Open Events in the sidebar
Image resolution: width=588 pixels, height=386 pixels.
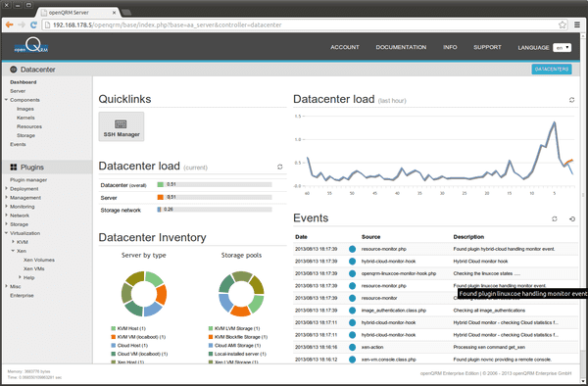(x=18, y=144)
